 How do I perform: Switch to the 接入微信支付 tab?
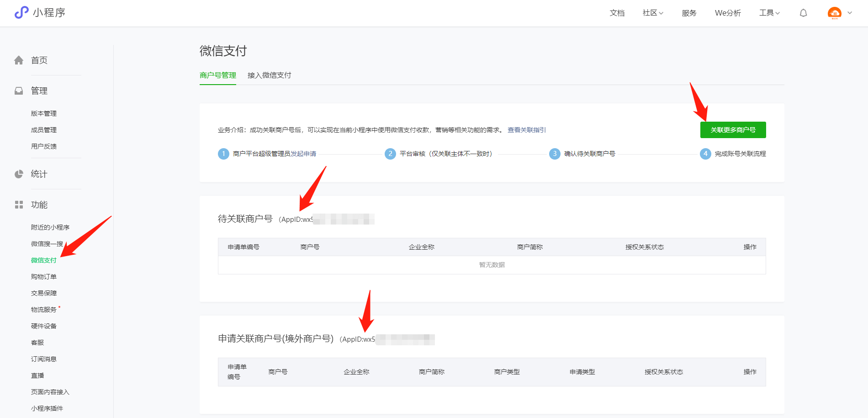[x=269, y=75]
